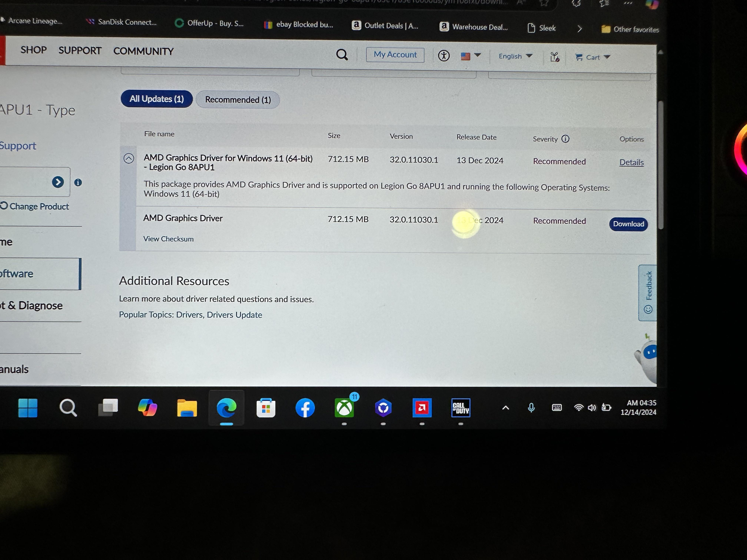747x560 pixels.
Task: Open the Details link for AMD driver
Action: click(632, 162)
